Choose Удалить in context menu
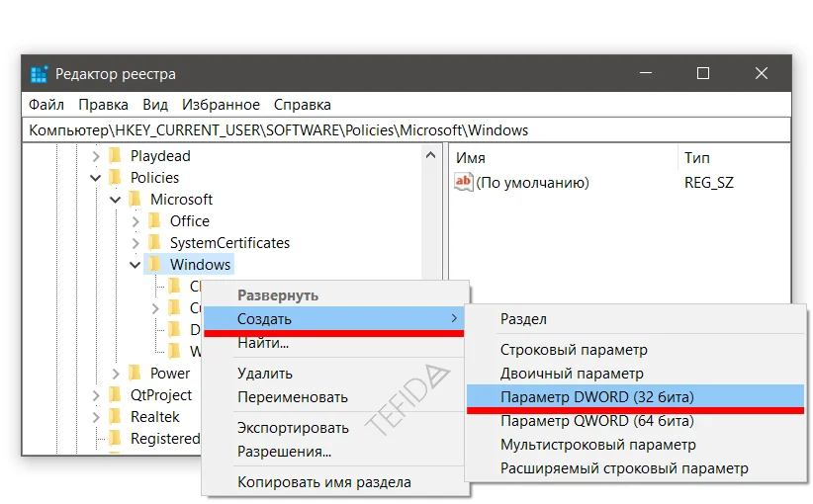Viewport: 813px width, 504px height. (336, 374)
